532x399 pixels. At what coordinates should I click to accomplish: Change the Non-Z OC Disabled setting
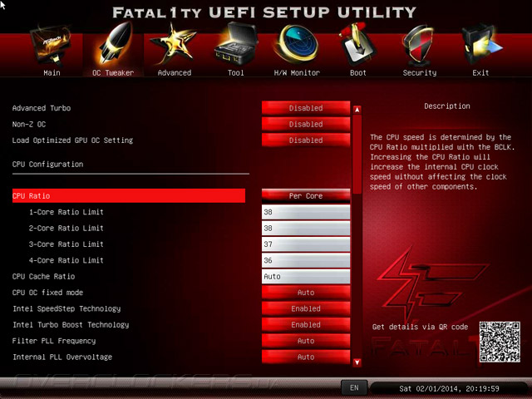tap(306, 124)
